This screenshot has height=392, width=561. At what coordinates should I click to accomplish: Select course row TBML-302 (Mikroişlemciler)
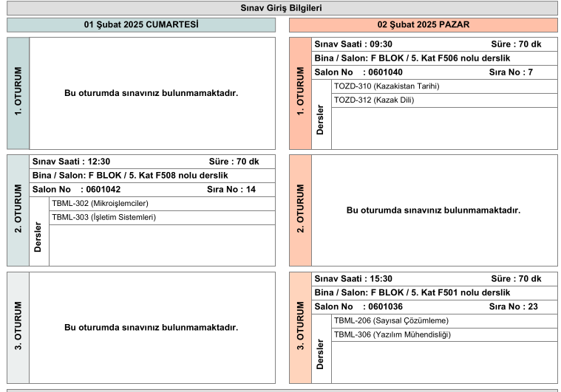(162, 204)
